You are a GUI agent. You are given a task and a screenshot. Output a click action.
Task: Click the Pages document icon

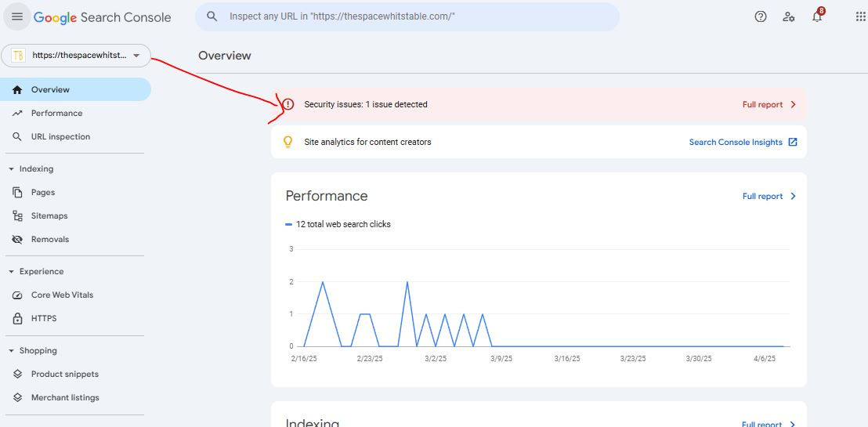(x=17, y=192)
